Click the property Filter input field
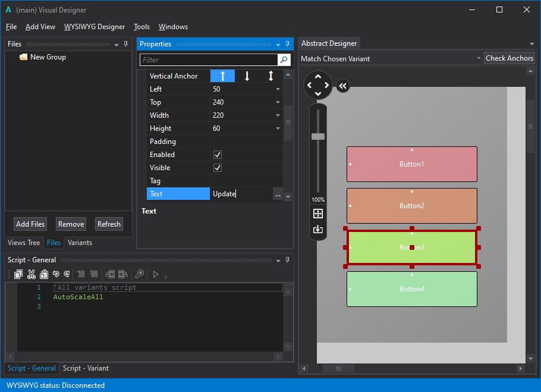Screen dimensions: 541x392 tap(208, 60)
